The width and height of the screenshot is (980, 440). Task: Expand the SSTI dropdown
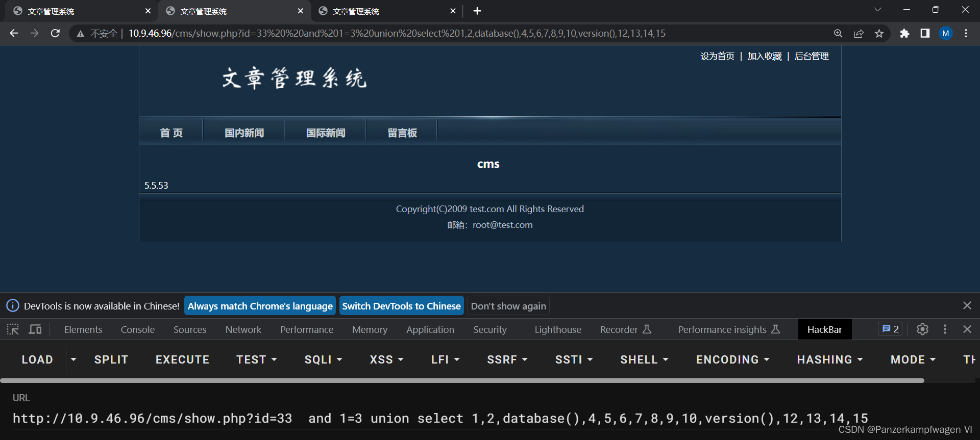click(574, 359)
